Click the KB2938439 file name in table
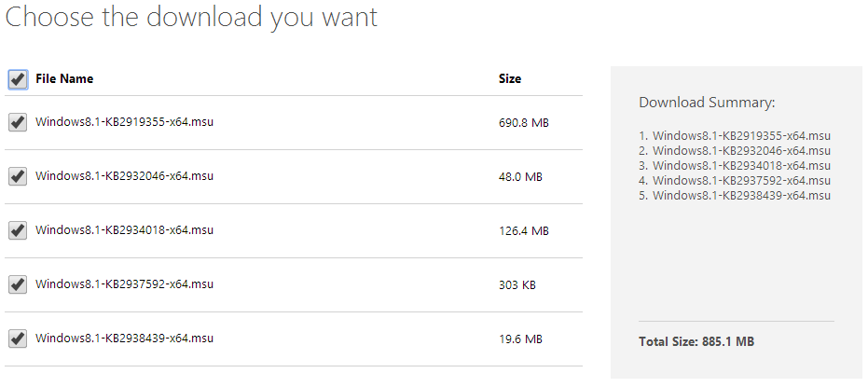The height and width of the screenshot is (387, 868). (125, 338)
